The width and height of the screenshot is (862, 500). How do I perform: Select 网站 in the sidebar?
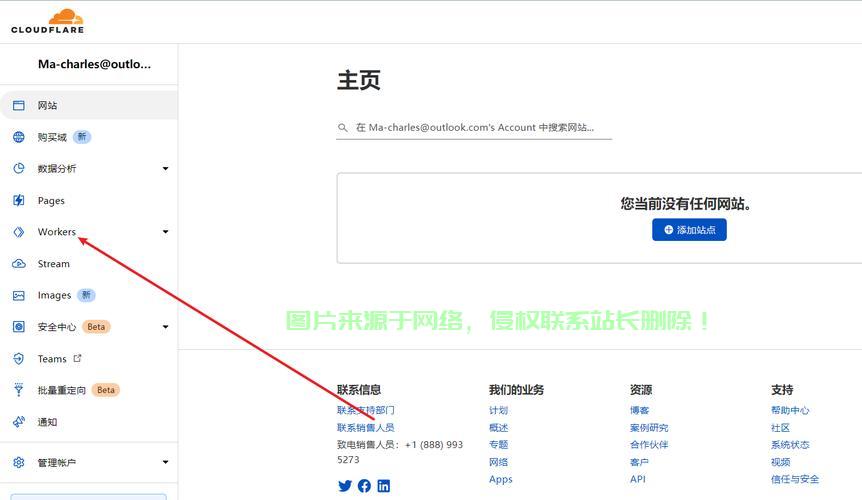[x=89, y=105]
